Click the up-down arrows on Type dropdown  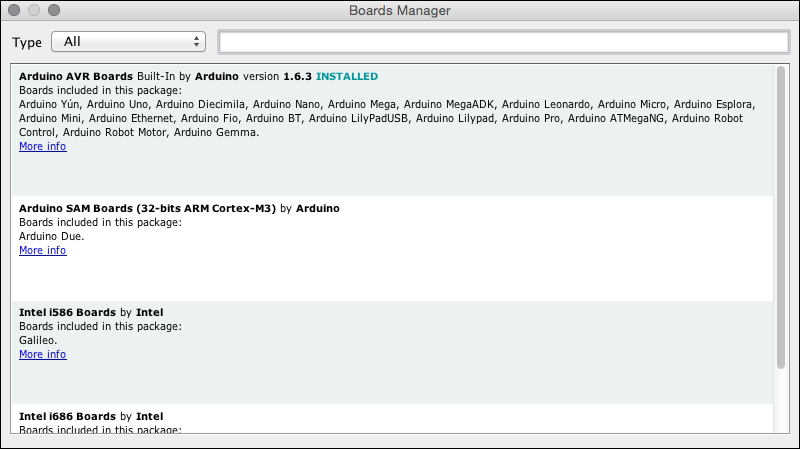pyautogui.click(x=196, y=42)
